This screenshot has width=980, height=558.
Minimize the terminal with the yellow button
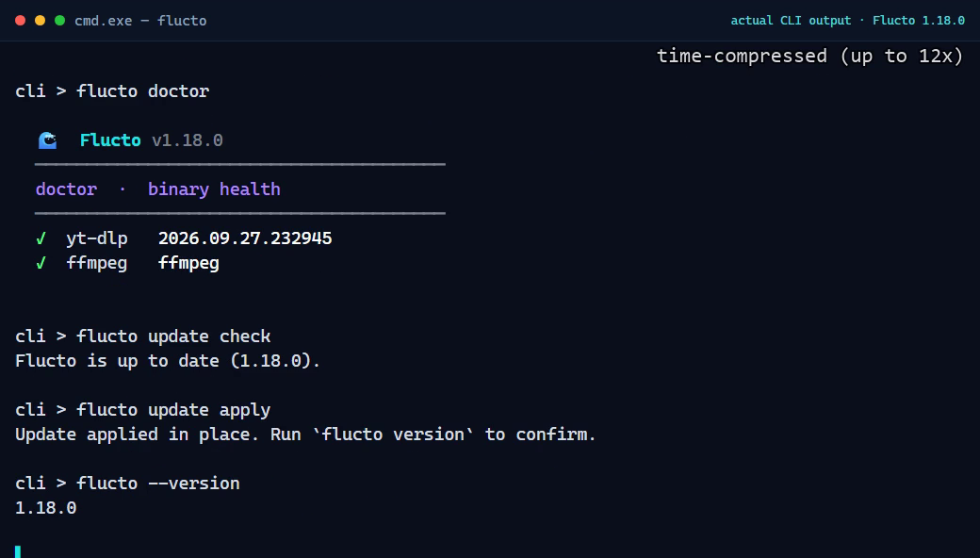click(x=40, y=21)
